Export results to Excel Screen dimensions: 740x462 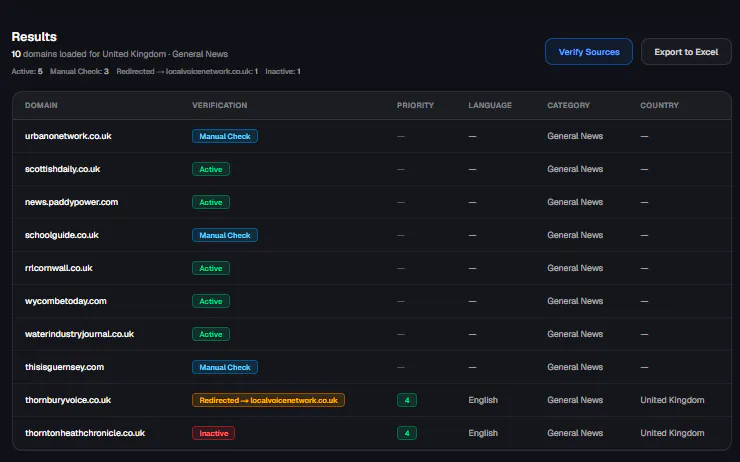[x=686, y=52]
